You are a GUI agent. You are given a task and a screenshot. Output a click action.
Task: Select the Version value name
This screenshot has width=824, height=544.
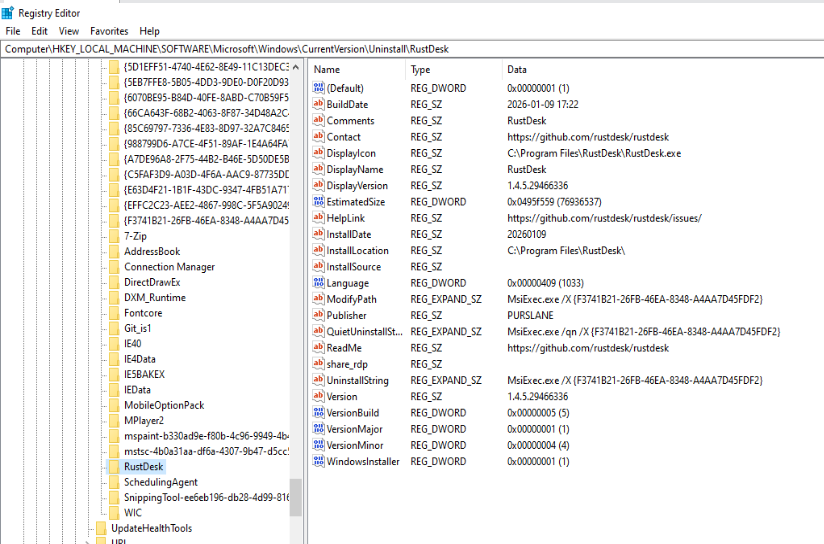pyautogui.click(x=342, y=396)
